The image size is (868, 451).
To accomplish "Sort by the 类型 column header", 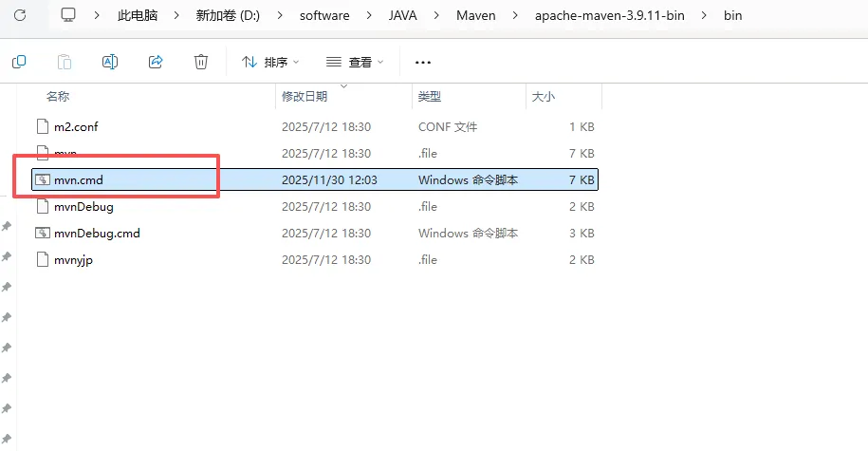I will point(430,97).
